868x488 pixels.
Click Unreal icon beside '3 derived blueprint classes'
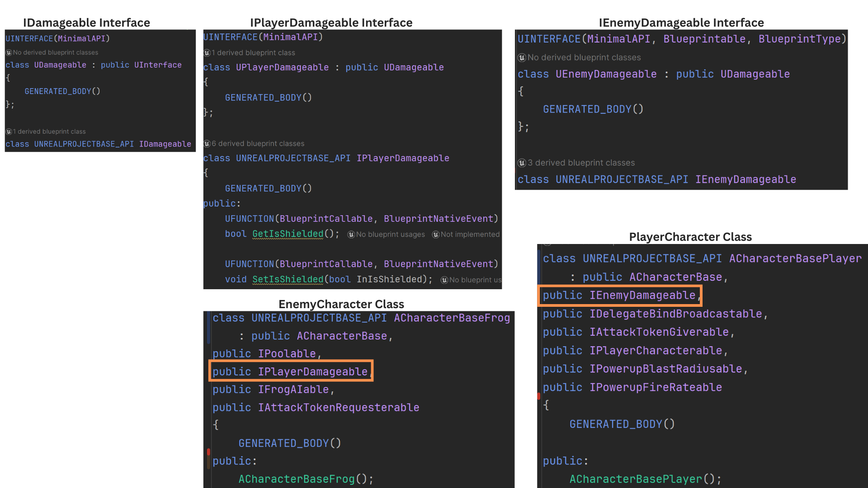click(522, 163)
